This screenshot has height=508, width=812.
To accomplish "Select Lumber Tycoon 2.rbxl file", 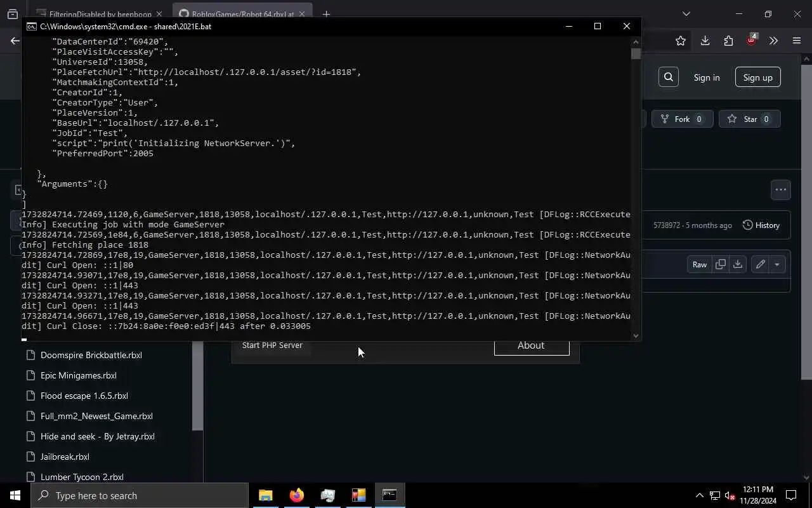I will (x=82, y=477).
